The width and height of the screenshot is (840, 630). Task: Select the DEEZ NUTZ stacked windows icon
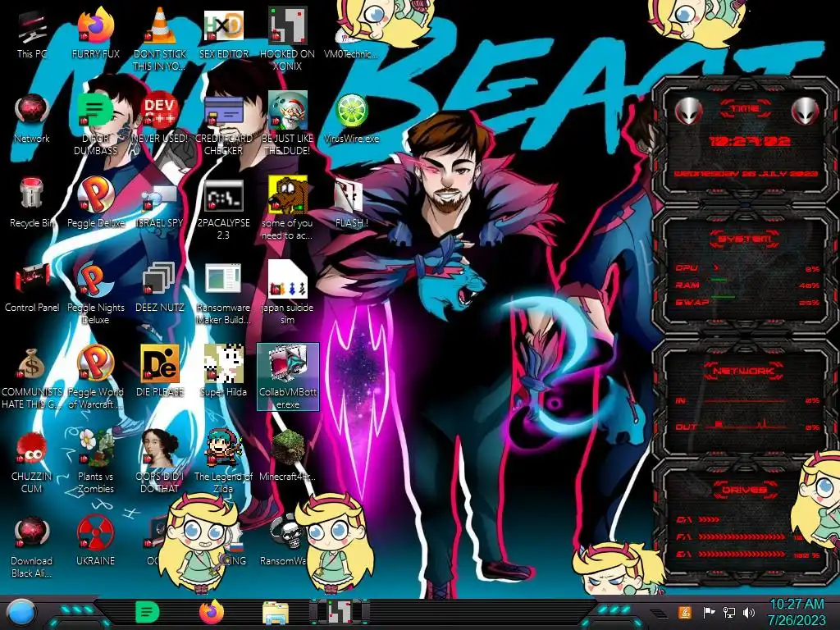pos(159,287)
